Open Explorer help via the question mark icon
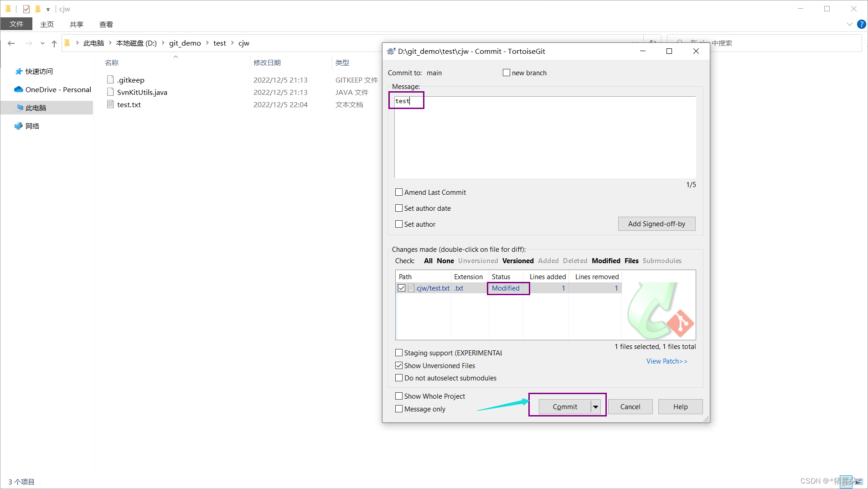 [861, 24]
